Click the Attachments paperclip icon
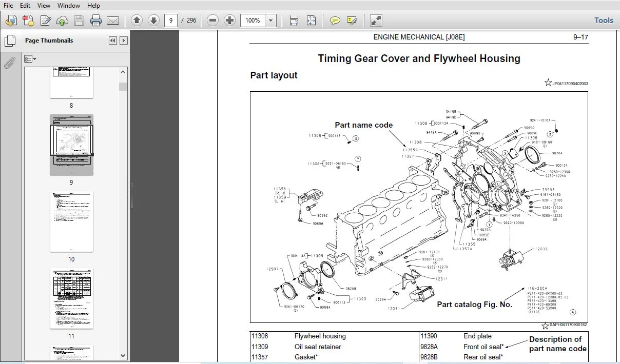 (10, 63)
